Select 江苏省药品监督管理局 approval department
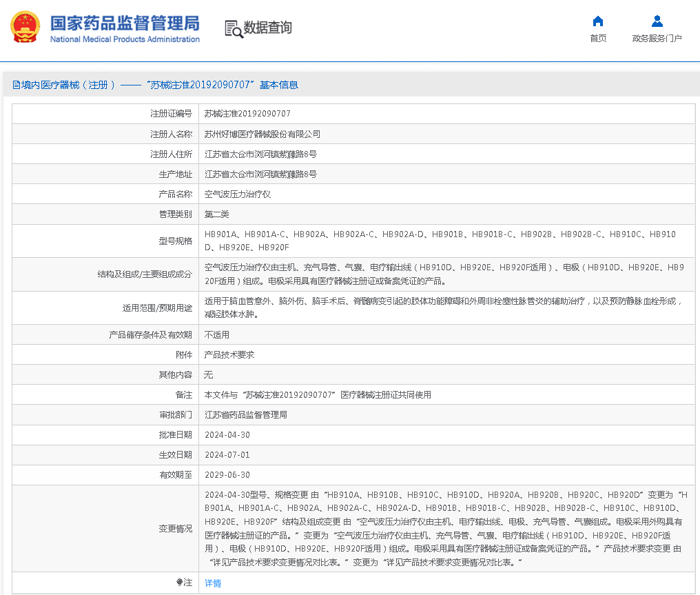 pos(245,415)
